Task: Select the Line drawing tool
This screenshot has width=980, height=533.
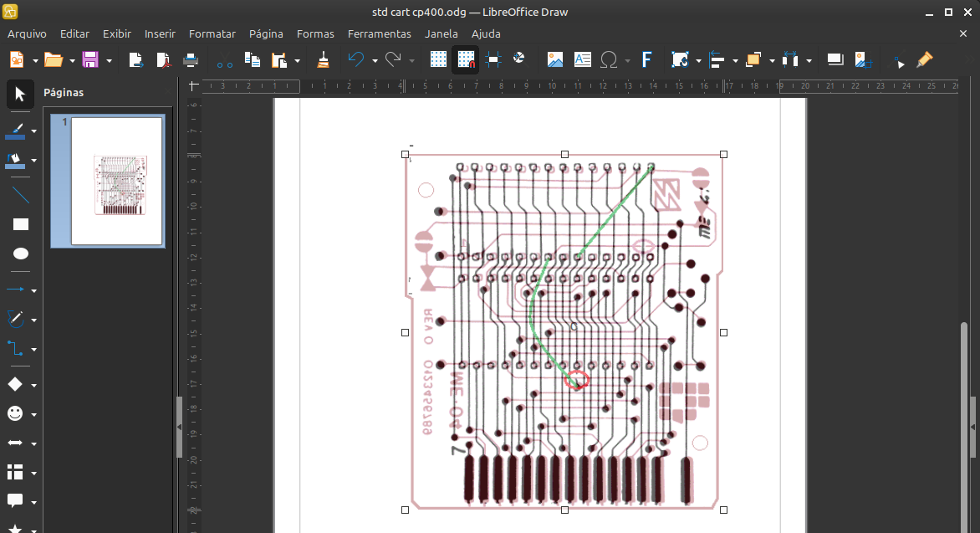Action: pyautogui.click(x=21, y=196)
